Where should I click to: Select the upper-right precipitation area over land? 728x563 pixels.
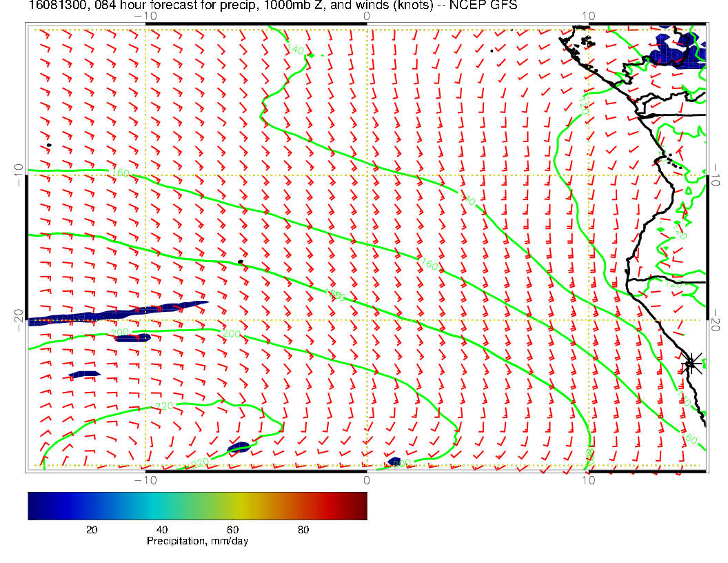pyautogui.click(x=677, y=50)
